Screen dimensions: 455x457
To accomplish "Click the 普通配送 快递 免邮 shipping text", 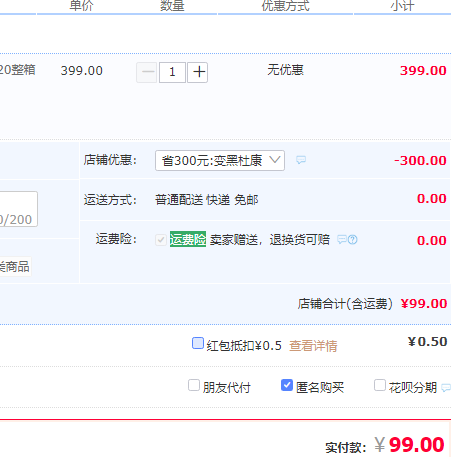I will coord(207,200).
